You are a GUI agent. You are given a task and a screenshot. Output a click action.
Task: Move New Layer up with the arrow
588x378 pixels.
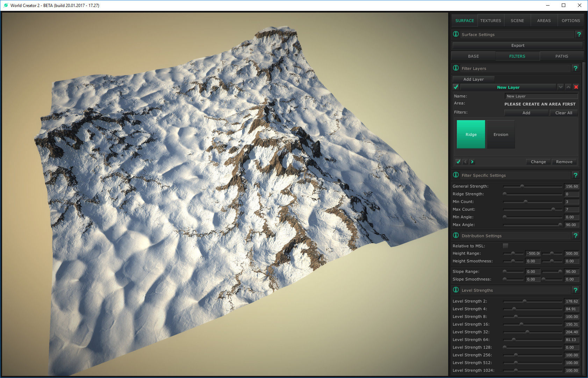point(568,87)
